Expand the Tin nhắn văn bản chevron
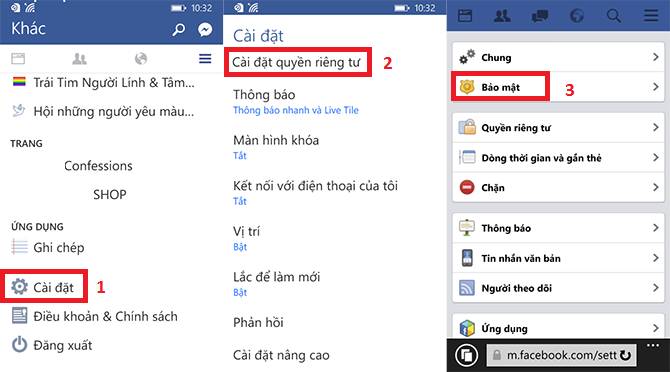670x372 pixels. [655, 258]
